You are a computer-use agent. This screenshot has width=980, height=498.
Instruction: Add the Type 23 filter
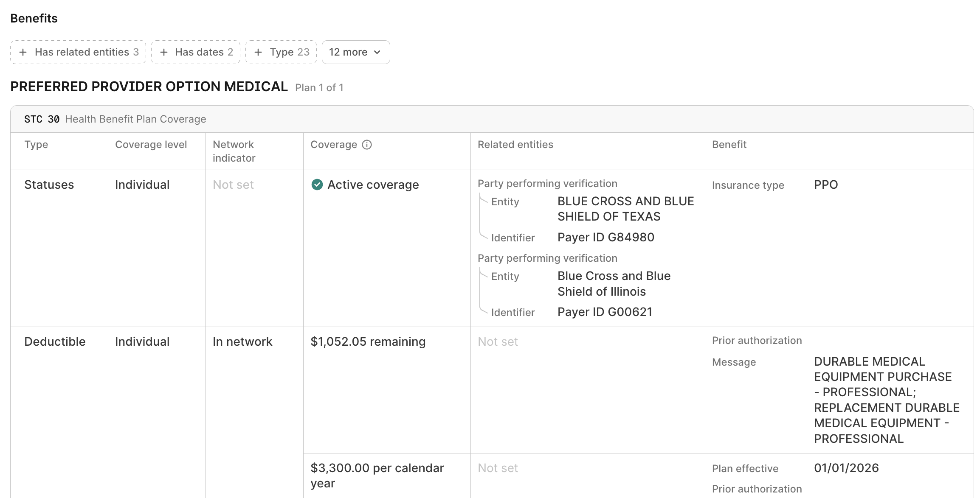(281, 52)
